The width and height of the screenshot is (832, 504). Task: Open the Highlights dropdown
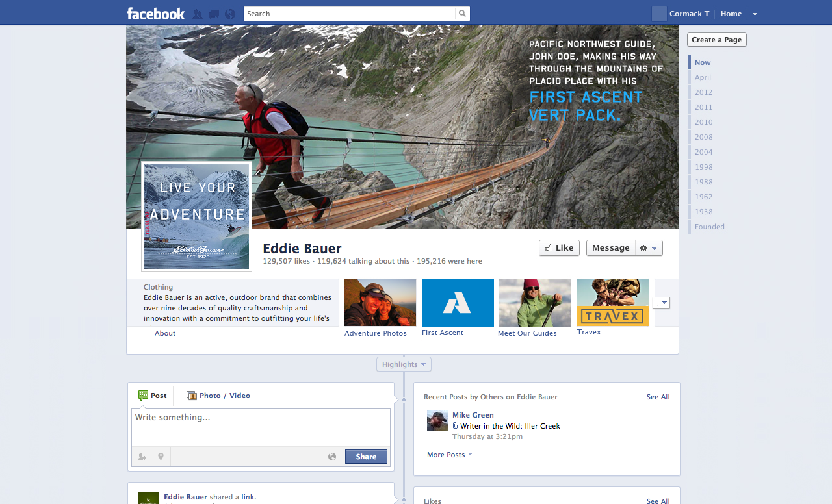(x=404, y=364)
